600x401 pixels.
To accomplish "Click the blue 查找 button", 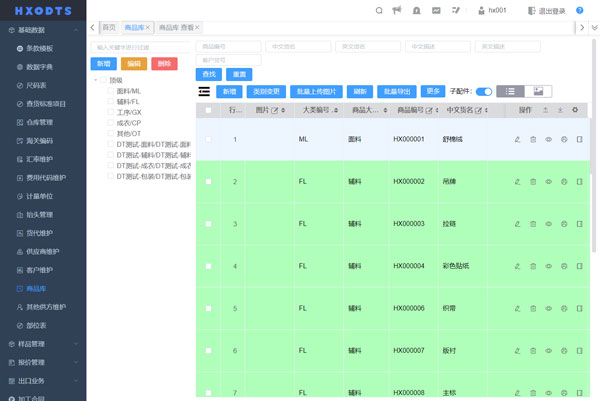I will (209, 74).
